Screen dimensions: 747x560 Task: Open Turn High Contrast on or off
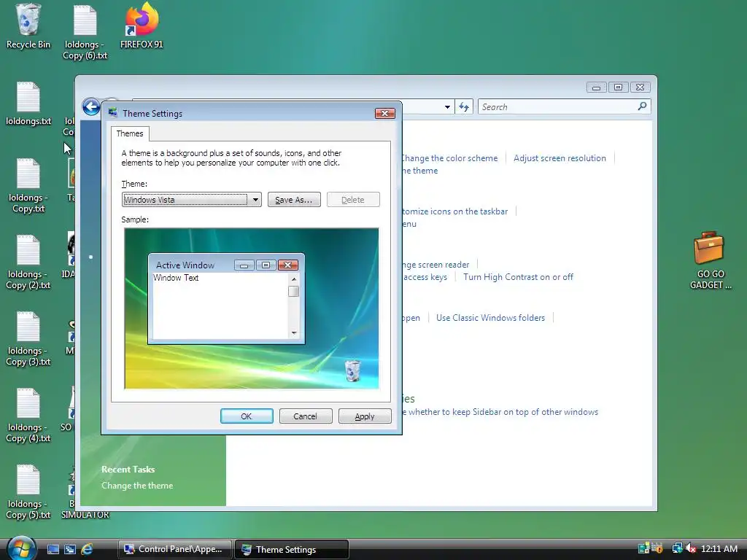point(519,276)
